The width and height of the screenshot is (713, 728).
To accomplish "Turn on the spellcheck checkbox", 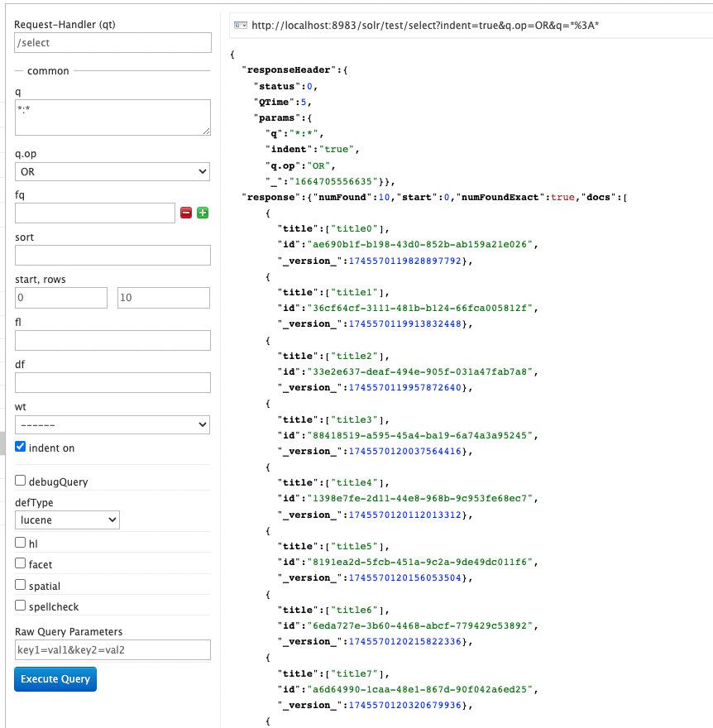I will (21, 606).
